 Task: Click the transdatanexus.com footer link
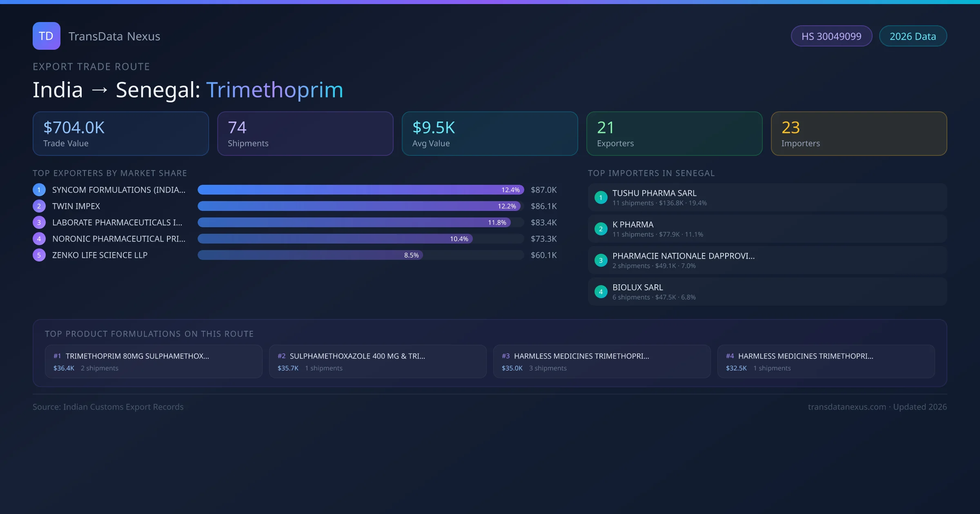pyautogui.click(x=847, y=407)
